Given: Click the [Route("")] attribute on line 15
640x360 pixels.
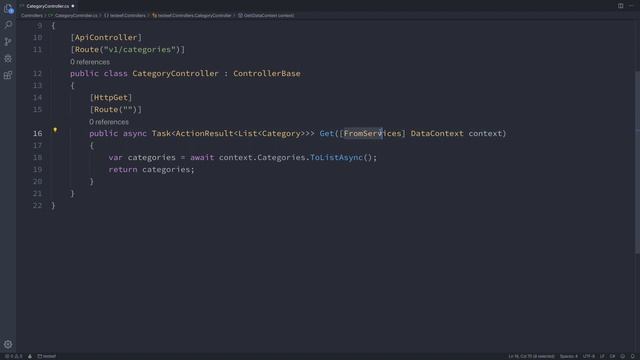Looking at the screenshot, I should [116, 109].
